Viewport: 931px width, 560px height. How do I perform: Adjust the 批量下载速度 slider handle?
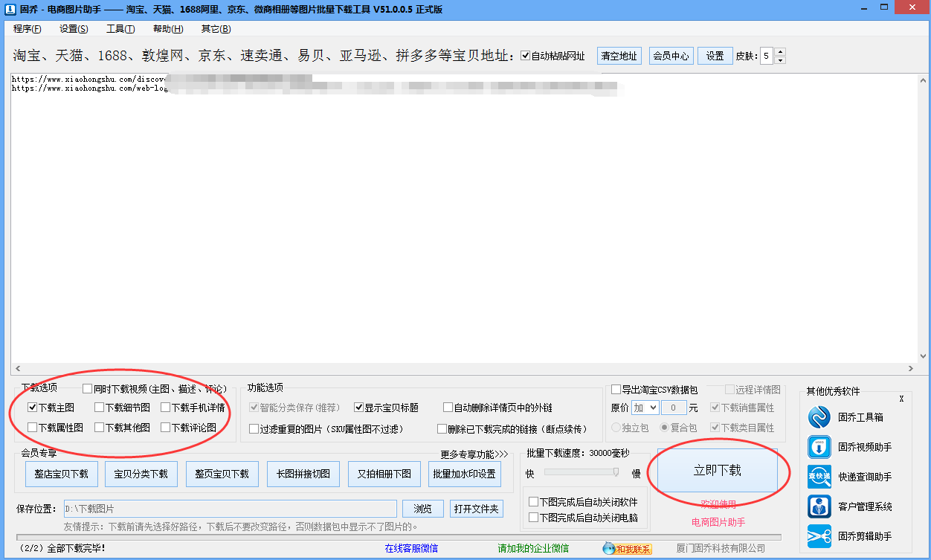pyautogui.click(x=616, y=472)
